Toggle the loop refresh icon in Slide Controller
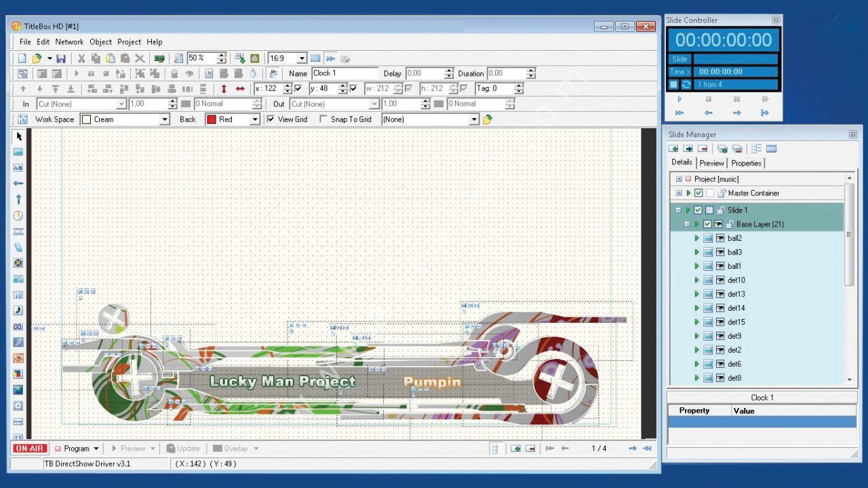The width and height of the screenshot is (868, 488). (x=686, y=85)
